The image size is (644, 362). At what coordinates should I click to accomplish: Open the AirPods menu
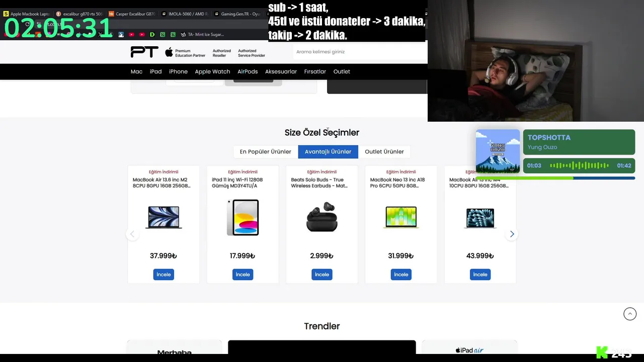pyautogui.click(x=248, y=71)
